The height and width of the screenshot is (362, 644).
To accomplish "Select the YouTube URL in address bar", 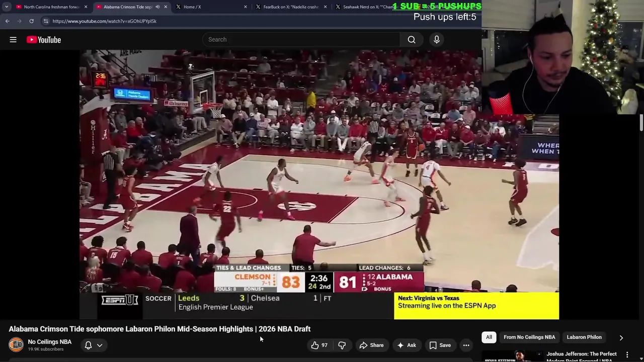I will 104,21.
